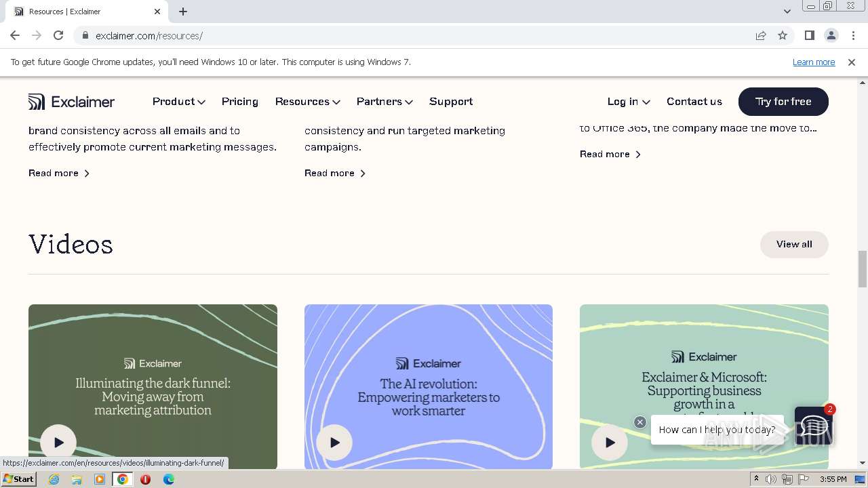Open File Explorer from taskbar
Viewport: 868px width, 488px height.
(77, 479)
